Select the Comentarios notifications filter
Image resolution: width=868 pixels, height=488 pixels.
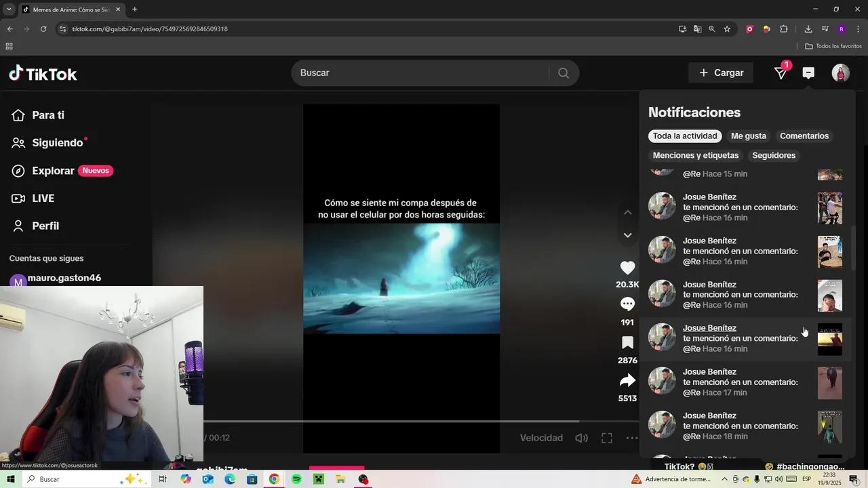[x=804, y=136]
